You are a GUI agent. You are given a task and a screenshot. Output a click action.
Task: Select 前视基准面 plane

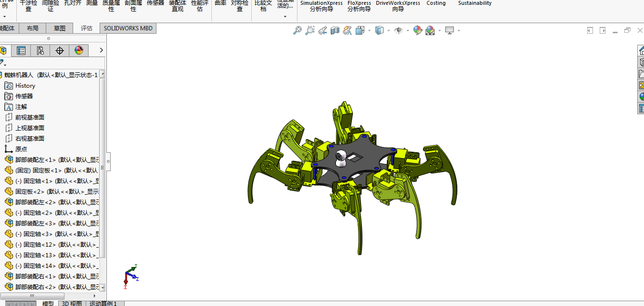click(x=30, y=117)
